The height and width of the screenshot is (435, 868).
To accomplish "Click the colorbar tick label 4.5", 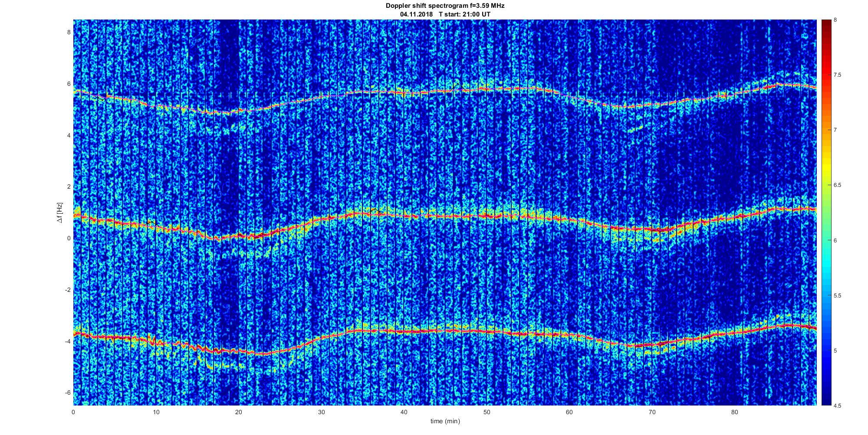I will click(838, 406).
